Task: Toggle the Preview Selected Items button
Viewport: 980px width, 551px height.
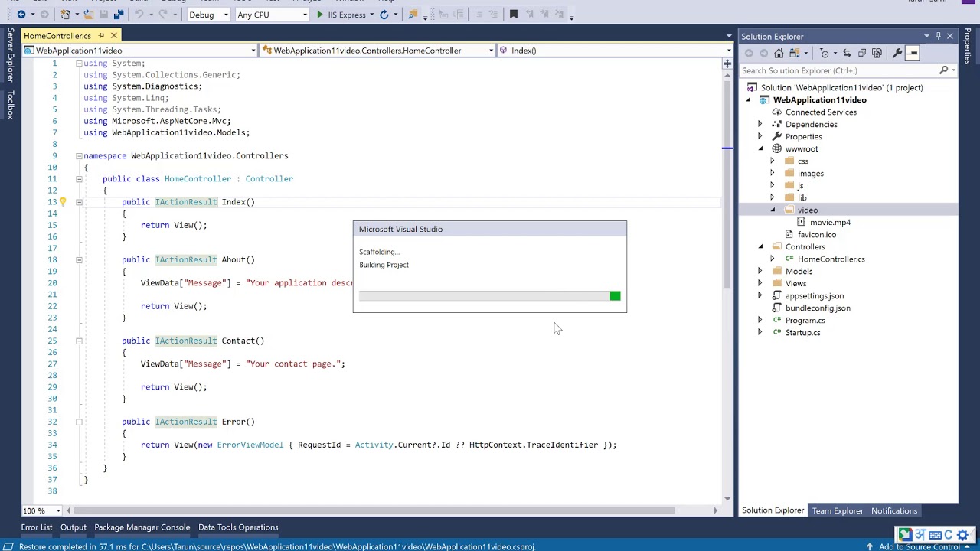Action: pyautogui.click(x=913, y=54)
